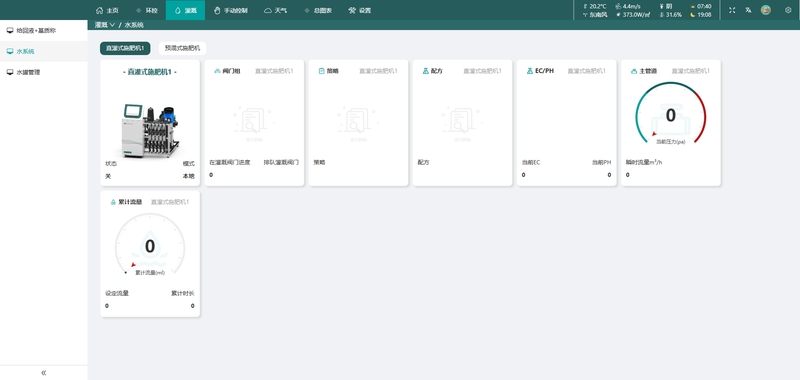This screenshot has width=800, height=380.
Task: Select the 灌溉 irrigation tab
Action: (185, 10)
